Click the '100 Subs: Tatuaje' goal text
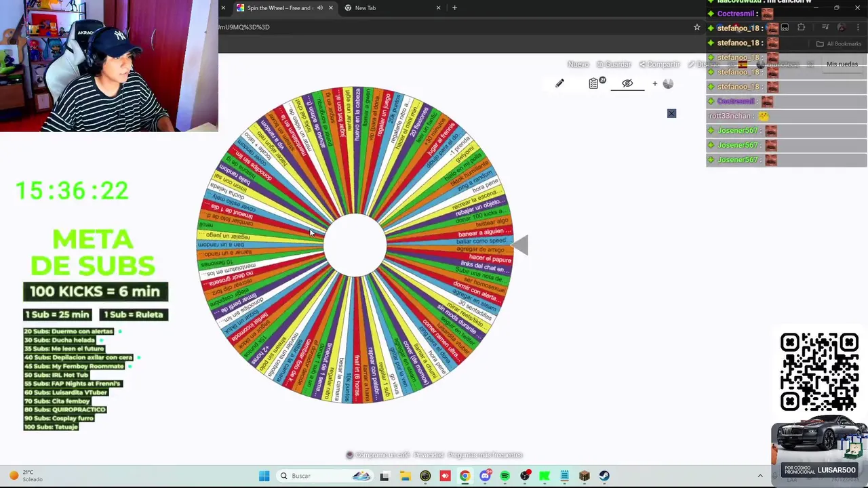 tap(51, 427)
